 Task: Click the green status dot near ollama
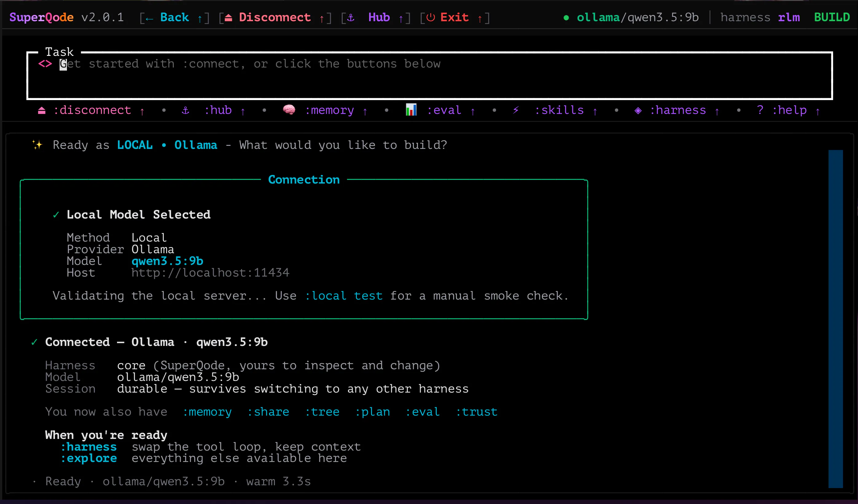tap(566, 18)
